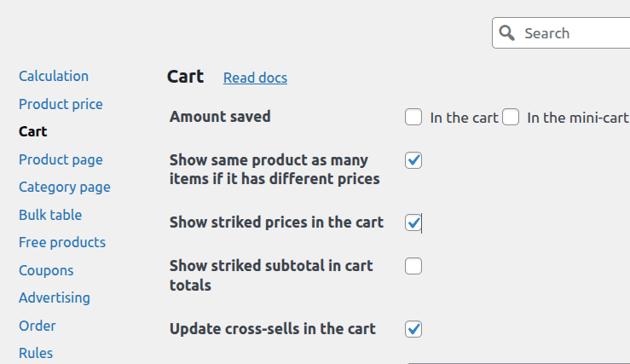Enable Amount saved In the mini-cart
Viewport: 630px width, 364px height.
pos(511,118)
